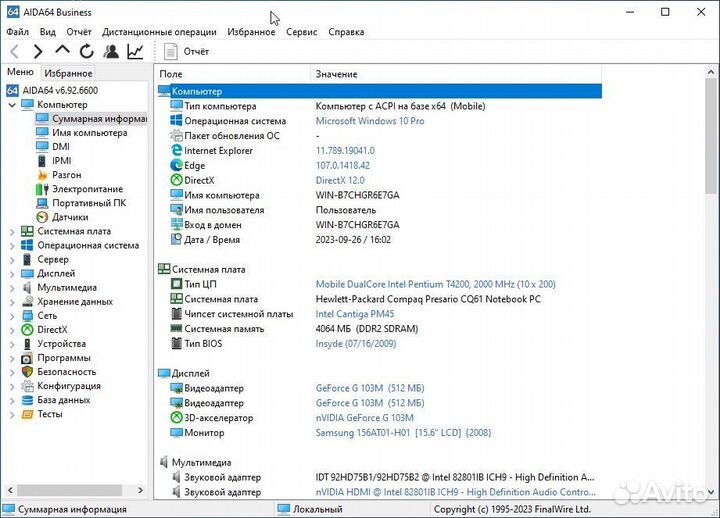Expand the Тесты tree node
The height and width of the screenshot is (518, 720).
pyautogui.click(x=12, y=415)
